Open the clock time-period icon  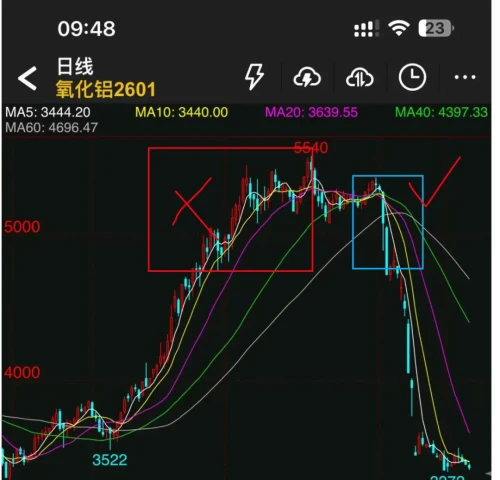412,77
